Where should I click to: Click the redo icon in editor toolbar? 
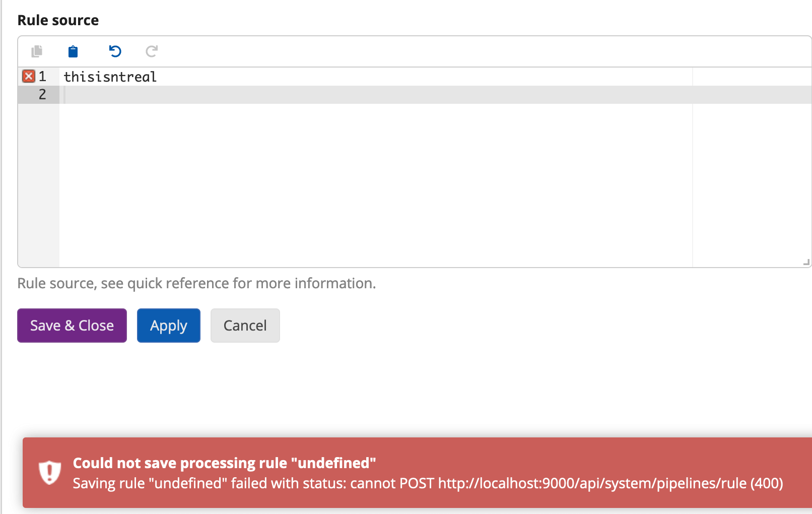[151, 51]
